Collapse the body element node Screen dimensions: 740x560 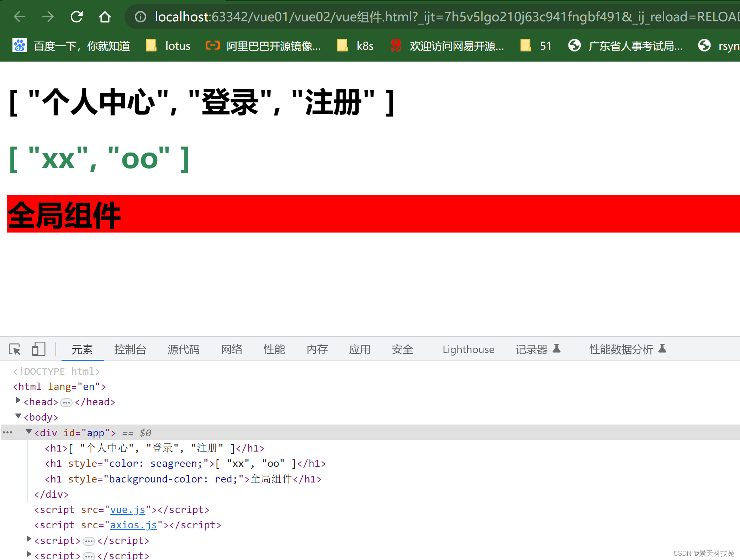coord(18,416)
